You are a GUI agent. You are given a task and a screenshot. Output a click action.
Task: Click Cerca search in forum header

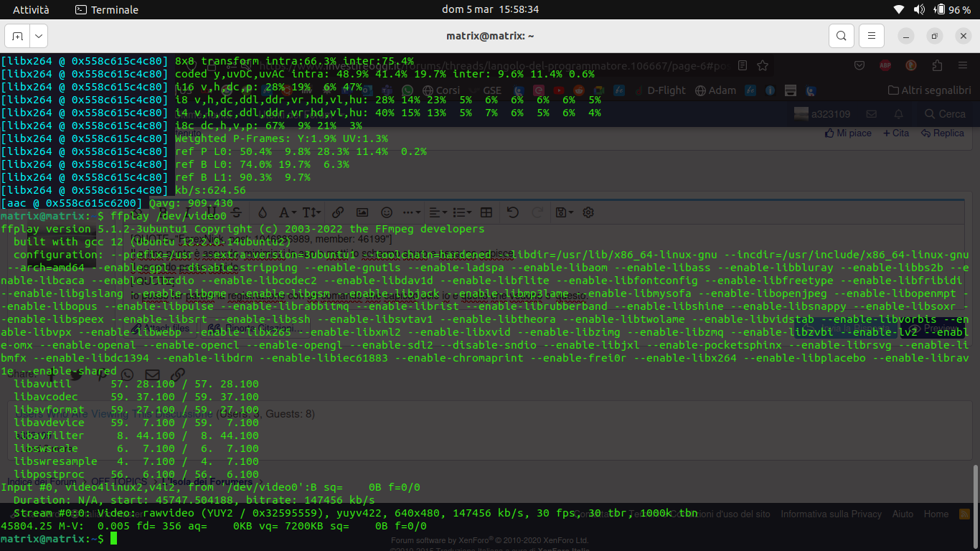coord(945,114)
